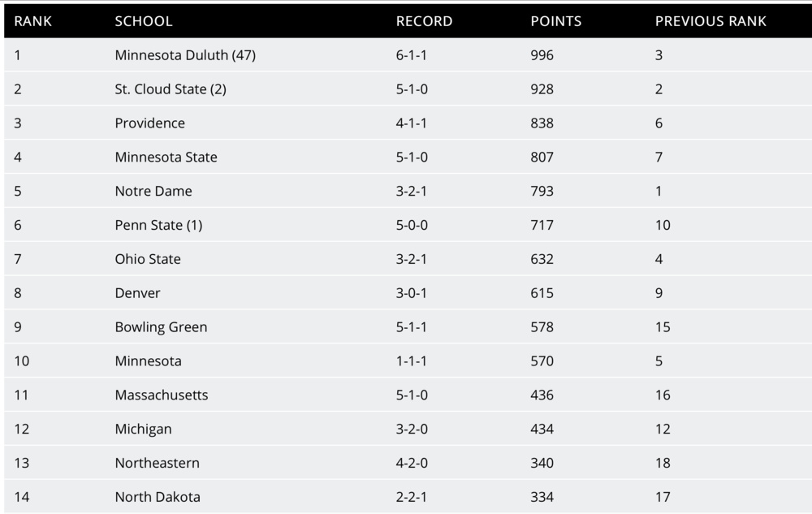Viewport: 812px width, 514px height.
Task: Select the Minnesota Duluth (47) school name
Action: [186, 55]
